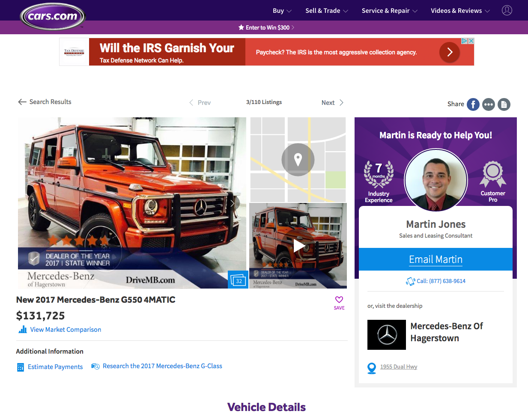Open more share options icon
This screenshot has width=528, height=420.
tap(489, 104)
